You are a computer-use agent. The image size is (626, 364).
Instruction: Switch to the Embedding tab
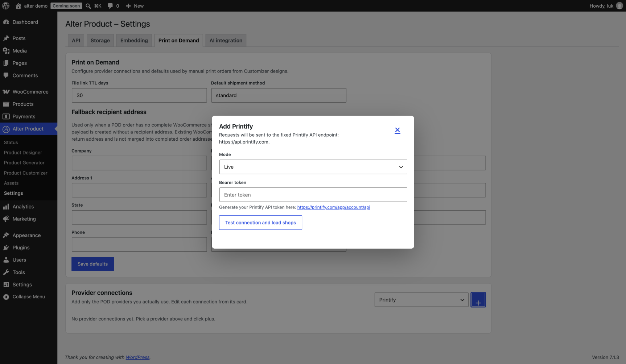134,41
